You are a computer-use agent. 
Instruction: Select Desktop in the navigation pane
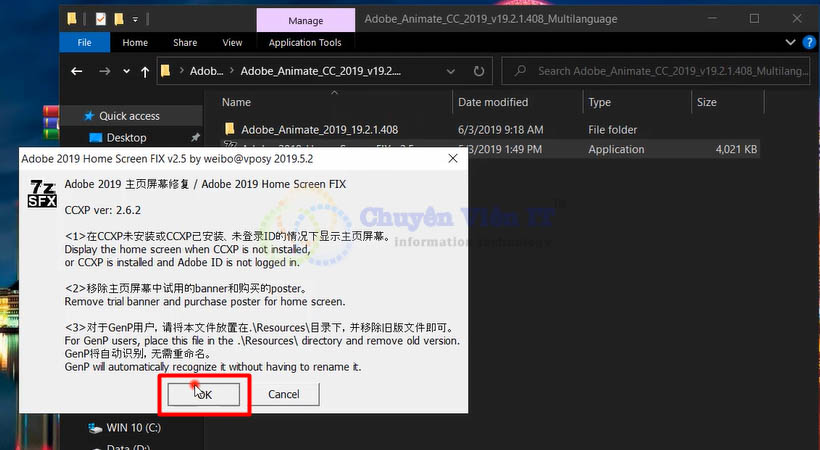coord(126,138)
